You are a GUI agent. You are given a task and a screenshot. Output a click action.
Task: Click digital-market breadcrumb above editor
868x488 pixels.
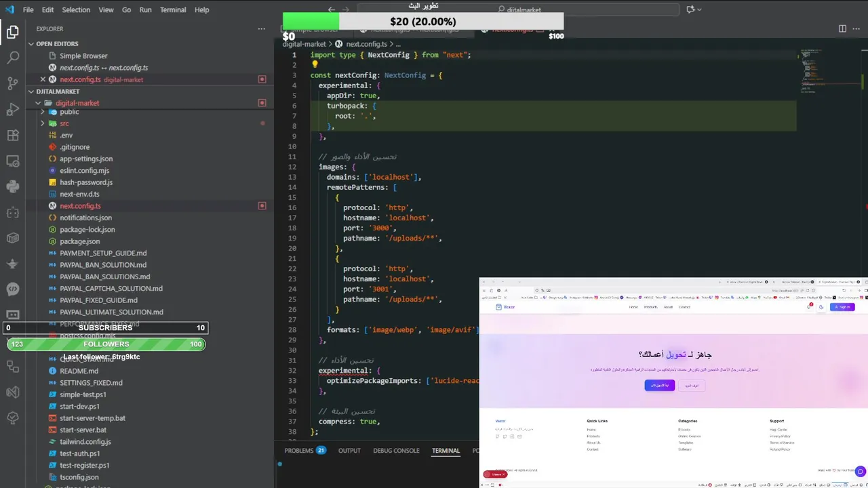pyautogui.click(x=304, y=44)
